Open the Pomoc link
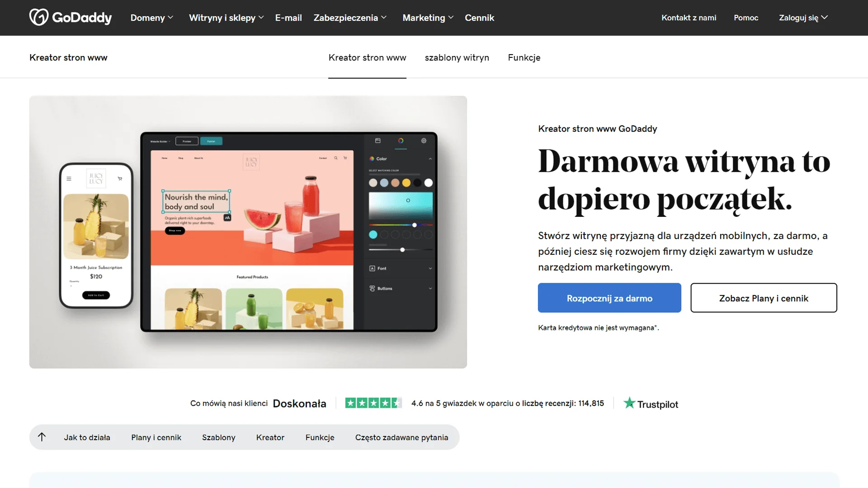 746,18
